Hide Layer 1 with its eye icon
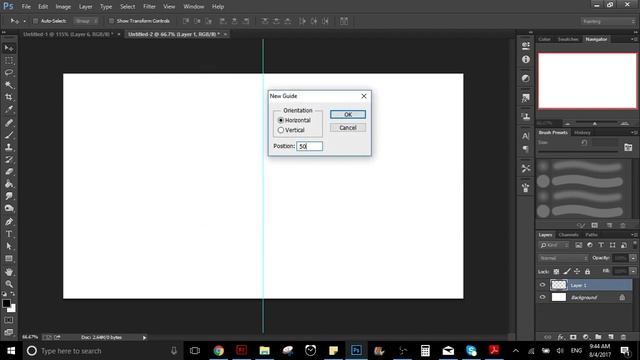640x360 pixels. coord(542,285)
